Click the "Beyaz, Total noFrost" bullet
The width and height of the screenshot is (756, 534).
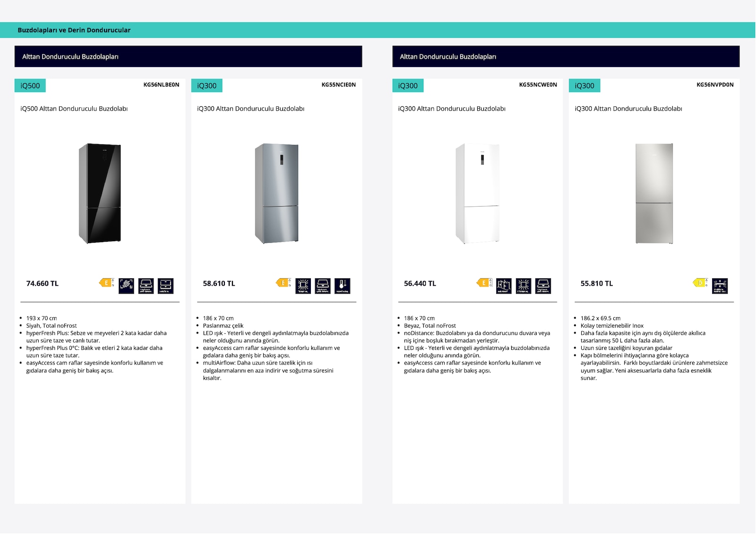coord(430,326)
